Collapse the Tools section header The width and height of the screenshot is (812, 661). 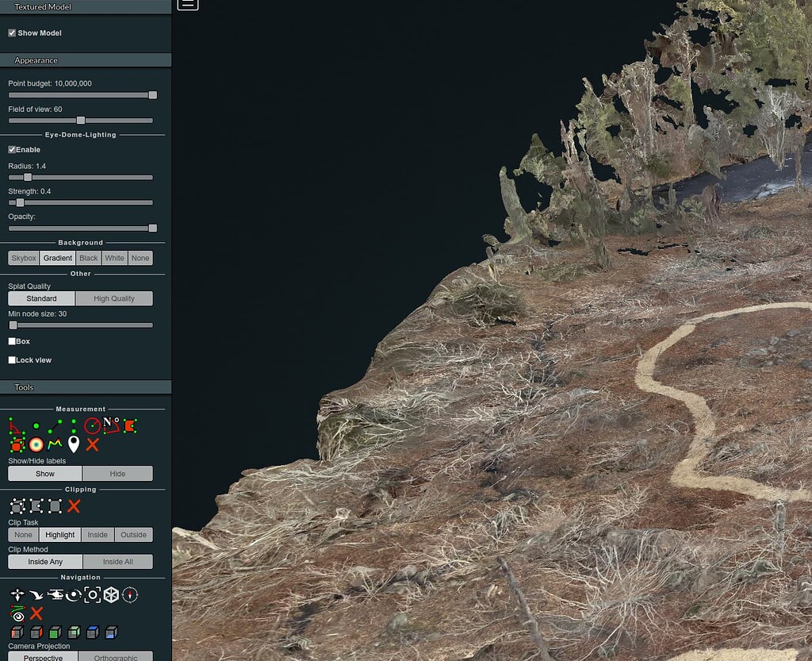(x=86, y=387)
